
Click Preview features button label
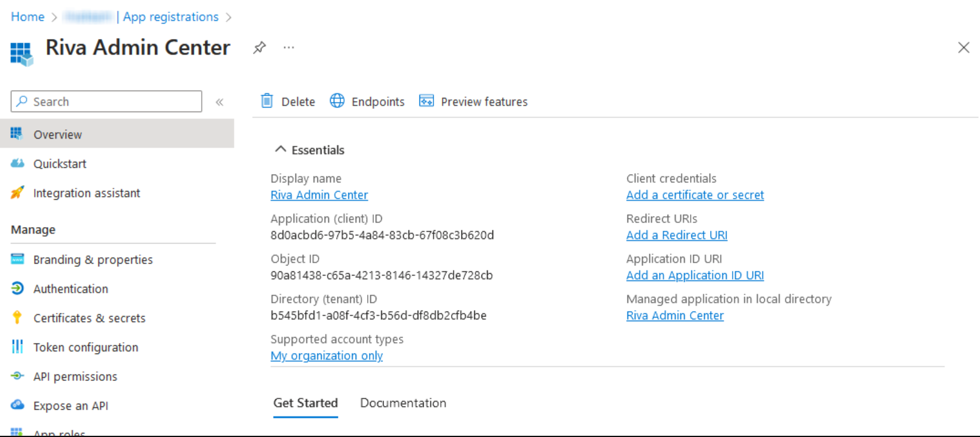(485, 102)
